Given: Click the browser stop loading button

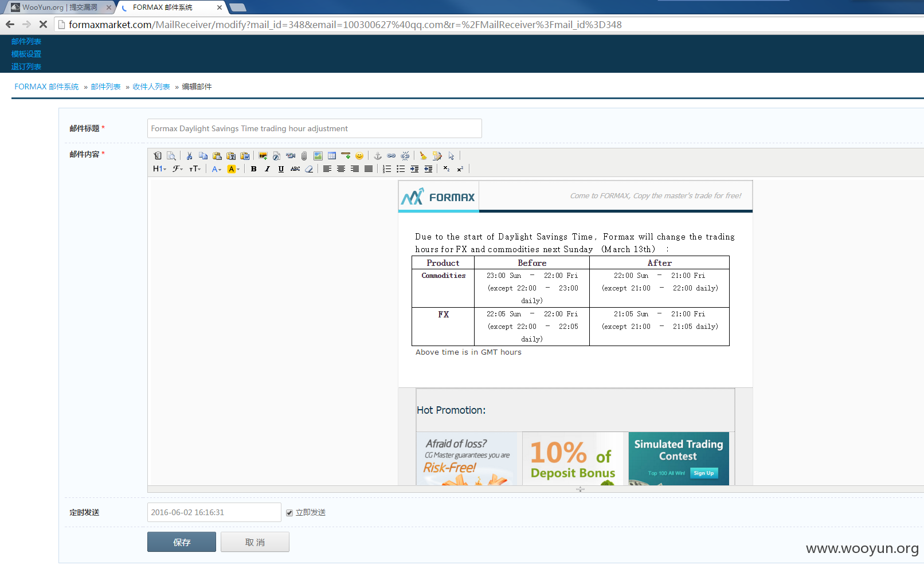Looking at the screenshot, I should [x=43, y=24].
